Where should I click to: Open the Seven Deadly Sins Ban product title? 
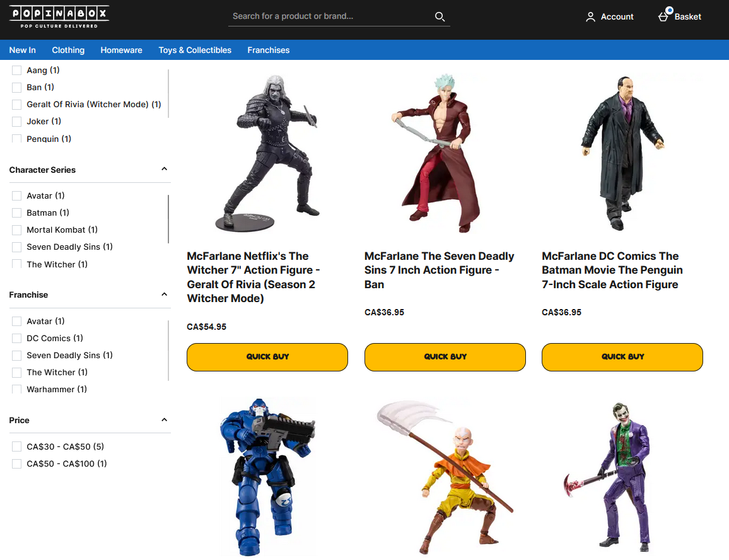tap(440, 271)
